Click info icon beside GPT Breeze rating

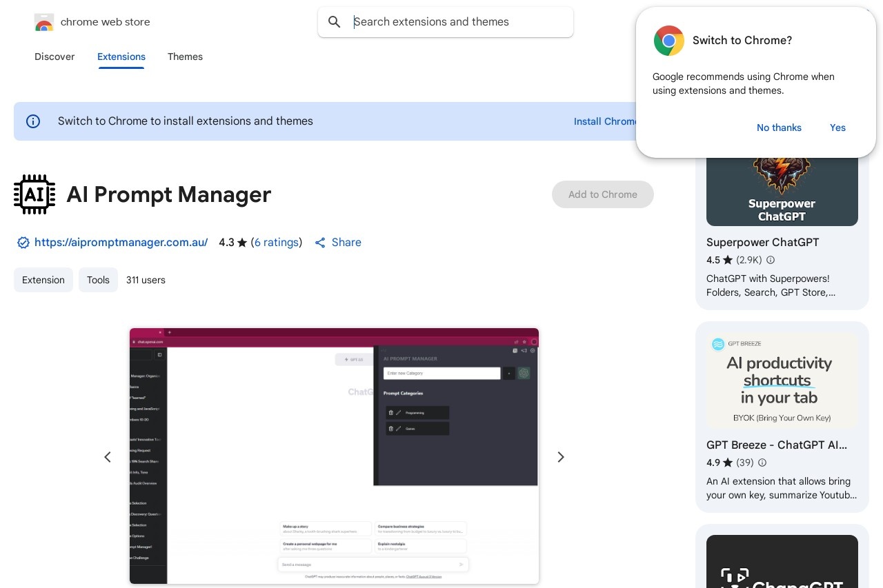click(762, 463)
